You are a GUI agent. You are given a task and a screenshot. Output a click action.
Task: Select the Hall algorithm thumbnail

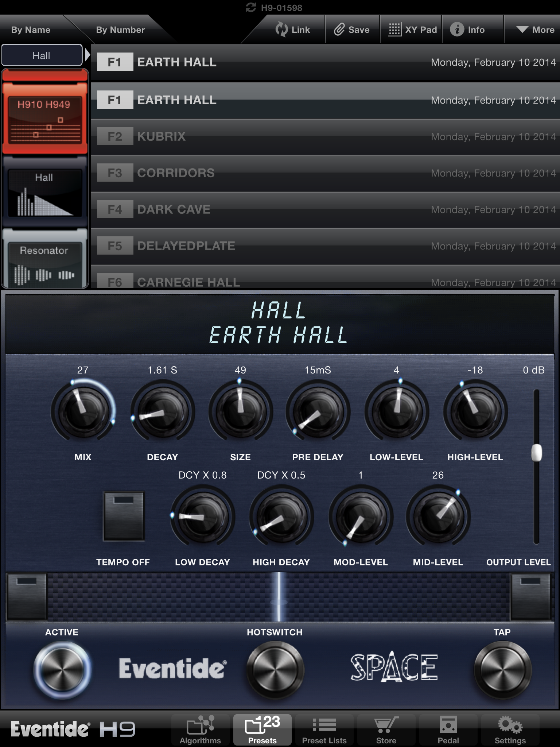point(44,192)
